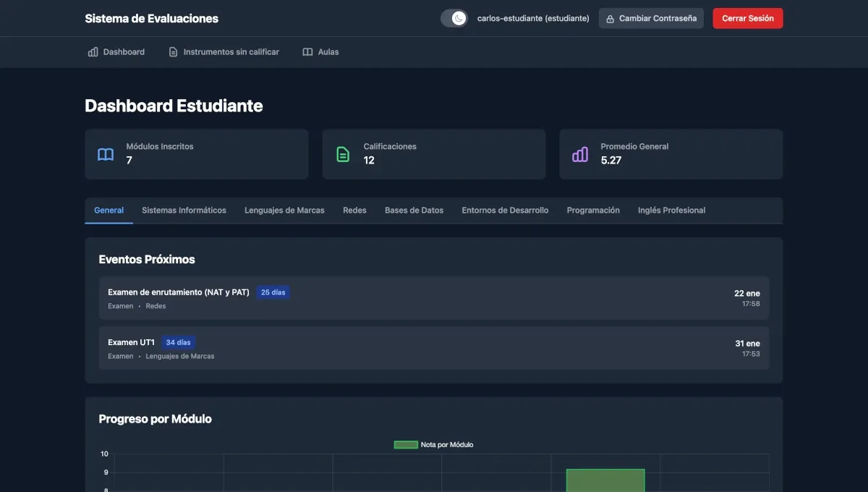Open the Examen UT1 event entry

434,347
